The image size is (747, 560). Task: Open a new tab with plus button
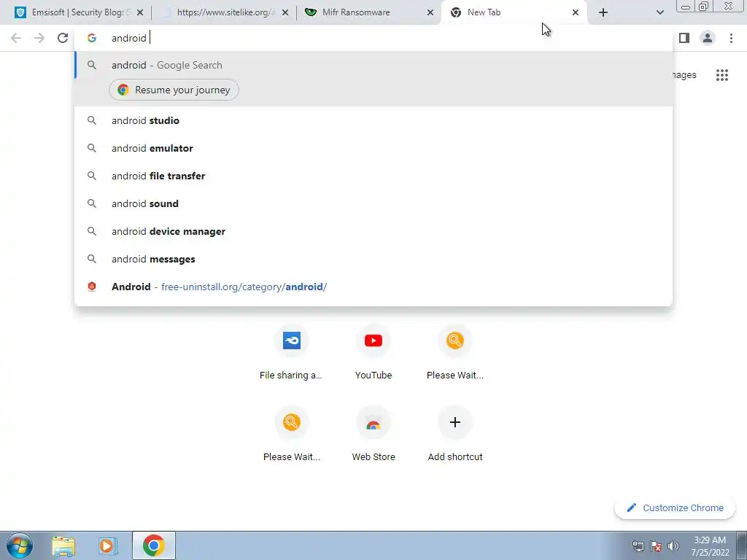(x=603, y=13)
